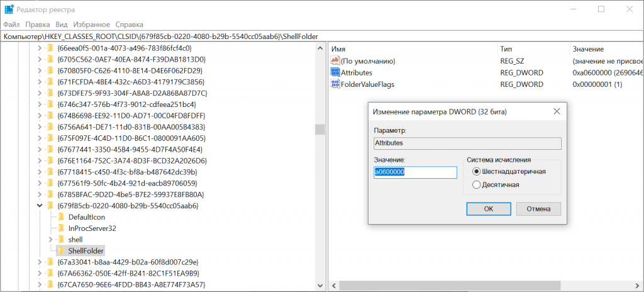Viewport: 644px width, 292px height.
Task: Click the Registry Editor title bar icon
Action: pos(9,9)
